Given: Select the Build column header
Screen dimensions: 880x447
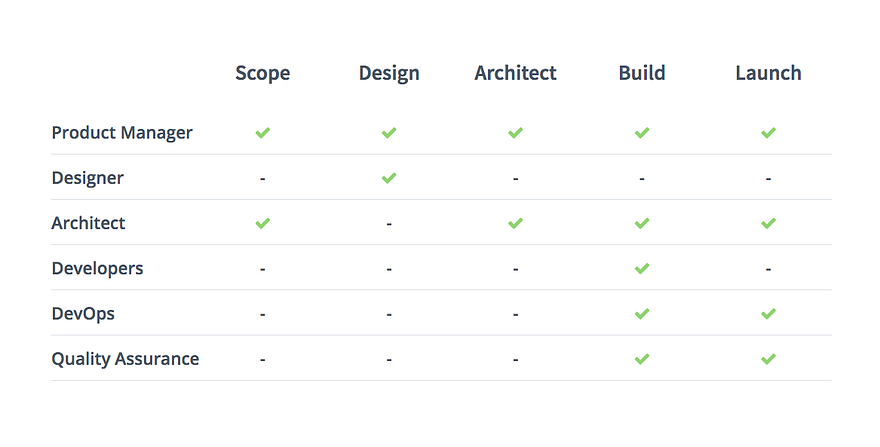Looking at the screenshot, I should coord(642,73).
